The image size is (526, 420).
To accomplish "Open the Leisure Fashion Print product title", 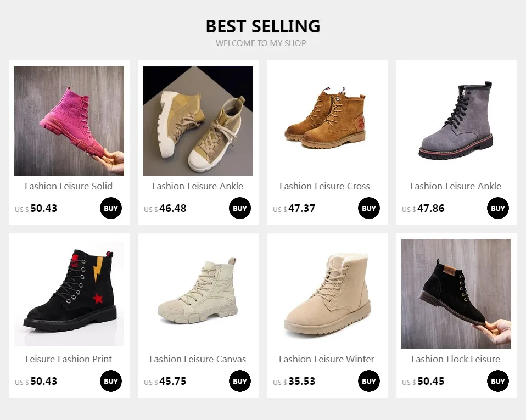I will (69, 359).
